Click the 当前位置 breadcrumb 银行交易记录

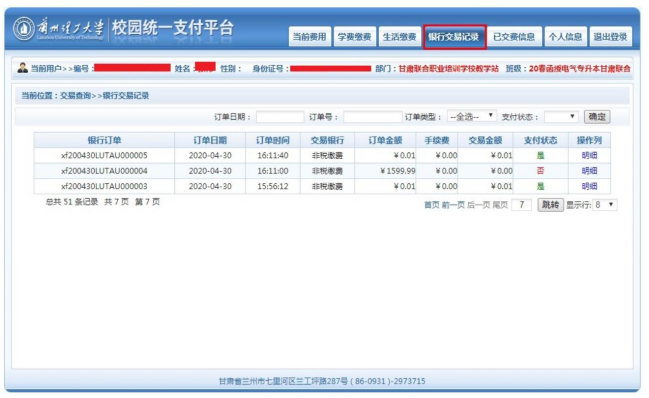tap(126, 96)
